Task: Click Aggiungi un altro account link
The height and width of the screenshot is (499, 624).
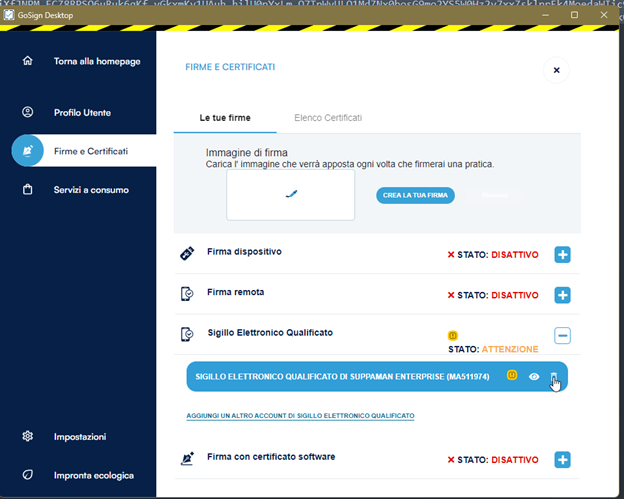Action: [300, 415]
